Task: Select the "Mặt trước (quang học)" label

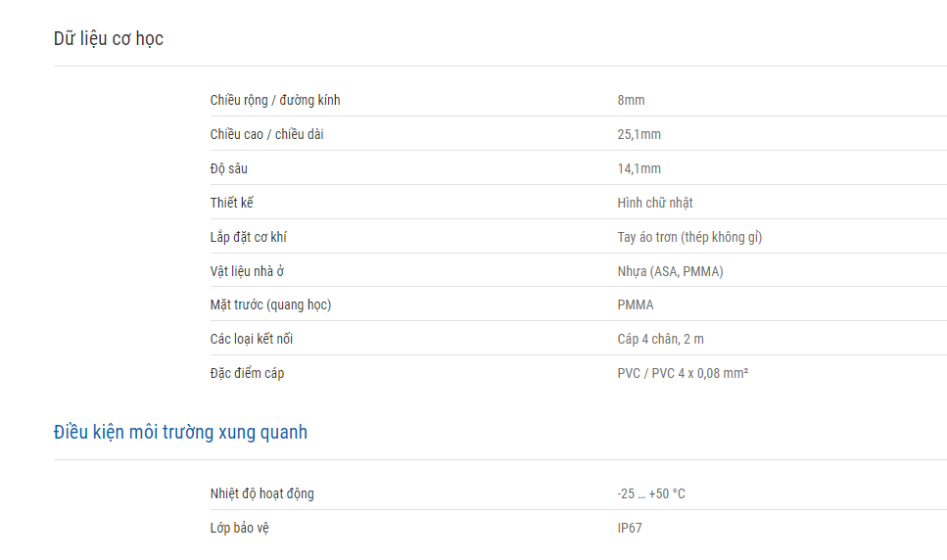Action: (270, 304)
